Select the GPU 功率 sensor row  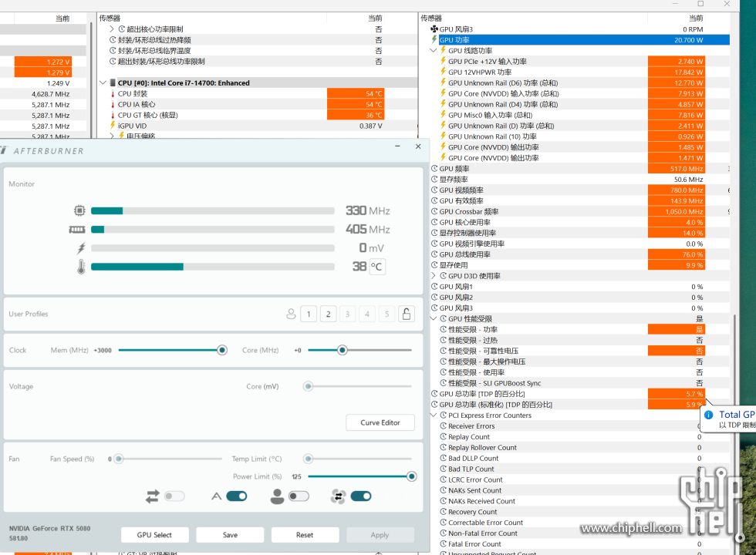click(x=540, y=40)
